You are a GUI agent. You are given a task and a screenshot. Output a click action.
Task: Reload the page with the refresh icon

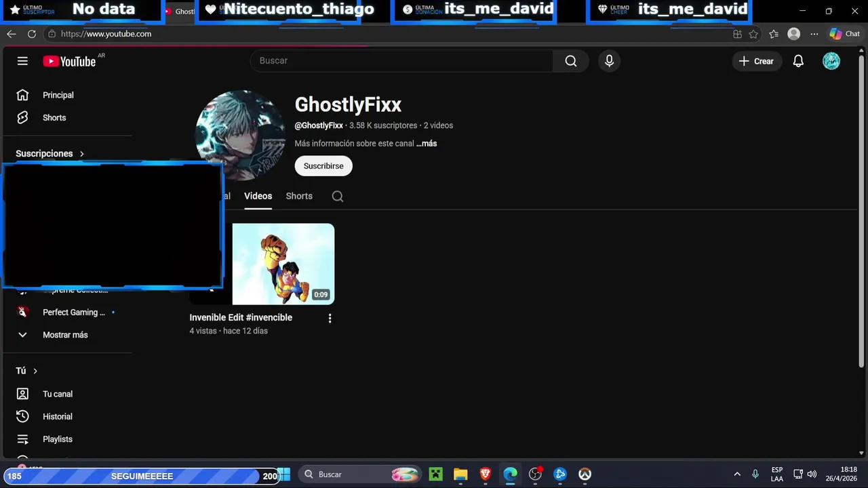[x=32, y=34]
